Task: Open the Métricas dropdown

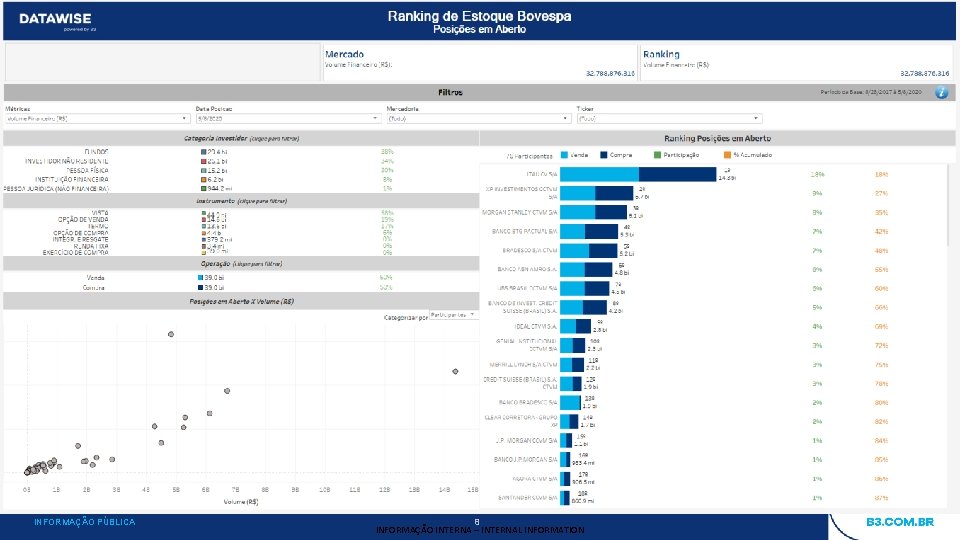Action: pos(97,118)
